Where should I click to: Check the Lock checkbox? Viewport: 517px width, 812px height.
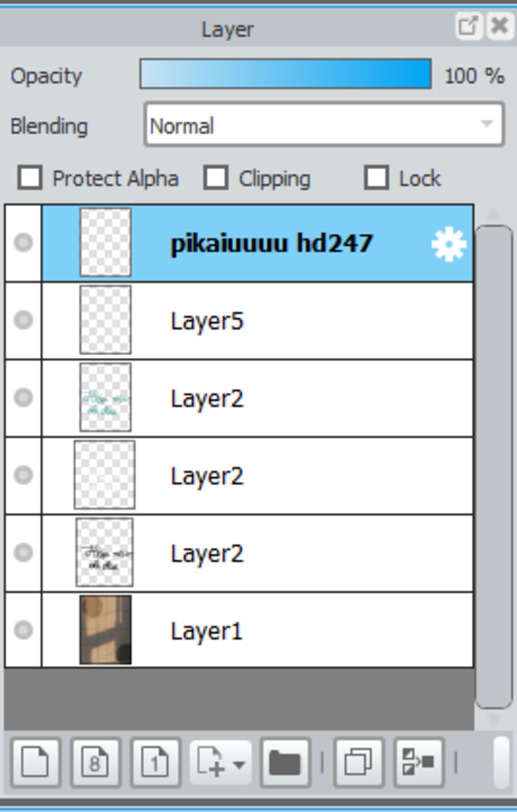tap(377, 178)
